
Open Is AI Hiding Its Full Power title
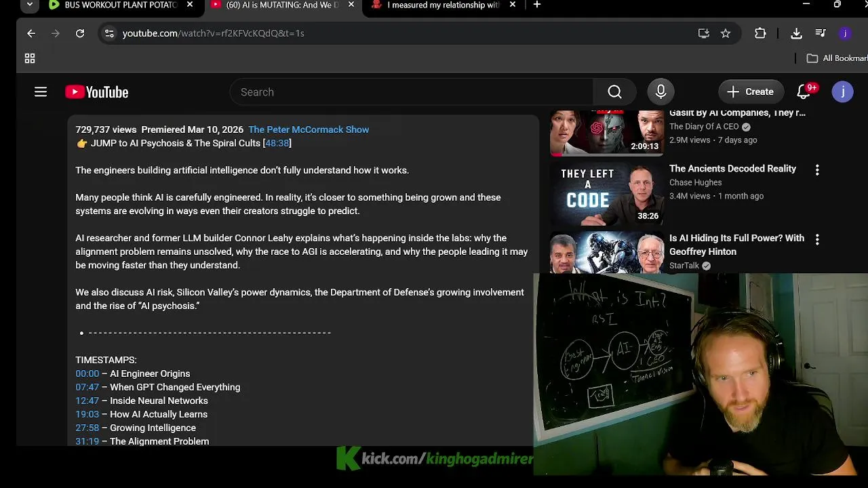(736, 245)
